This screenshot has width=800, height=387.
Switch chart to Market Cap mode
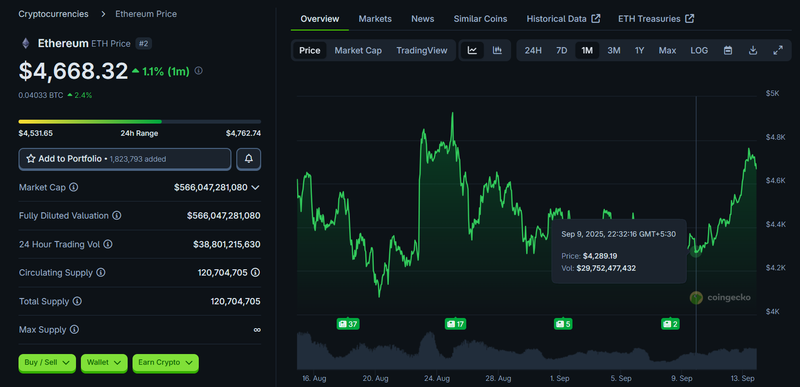[x=358, y=50]
